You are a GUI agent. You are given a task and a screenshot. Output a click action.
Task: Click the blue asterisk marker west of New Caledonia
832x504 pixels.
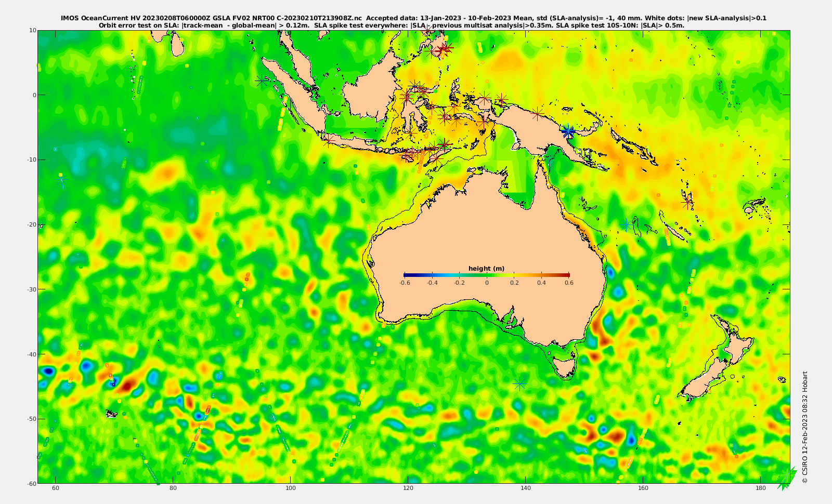(626, 224)
